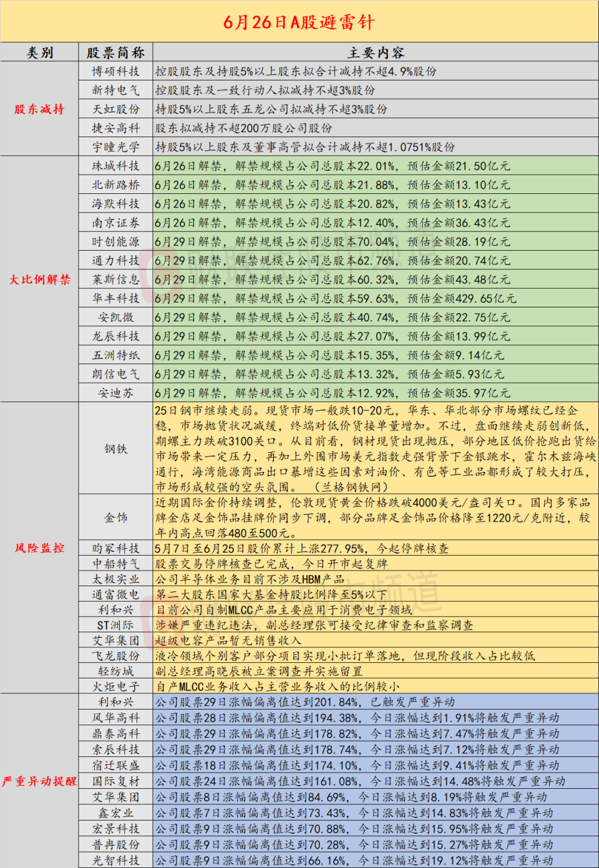Click the title 6月26日A股避雷针
The image size is (599, 868).
point(299,22)
